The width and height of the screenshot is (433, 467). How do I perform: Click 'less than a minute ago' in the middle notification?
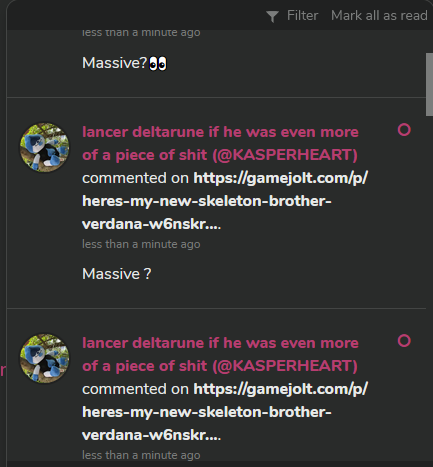pyautogui.click(x=141, y=244)
